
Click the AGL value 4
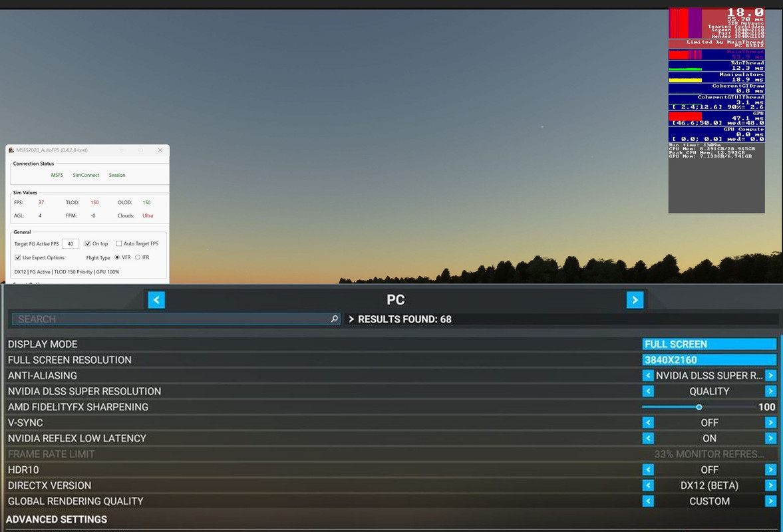click(40, 215)
